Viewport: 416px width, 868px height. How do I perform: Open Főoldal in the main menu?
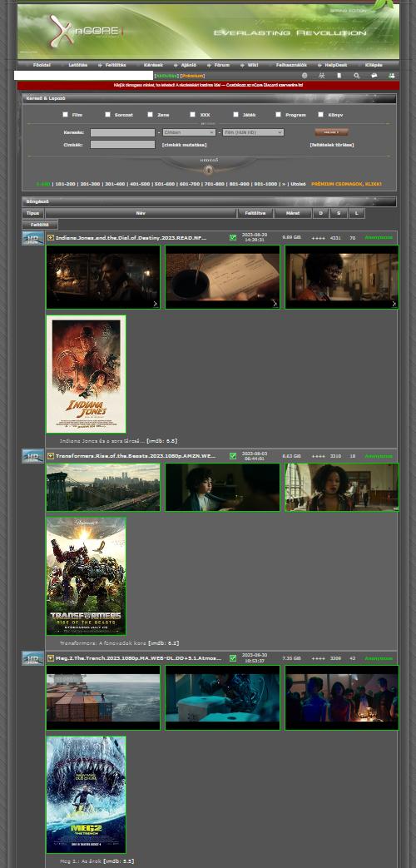tap(42, 65)
